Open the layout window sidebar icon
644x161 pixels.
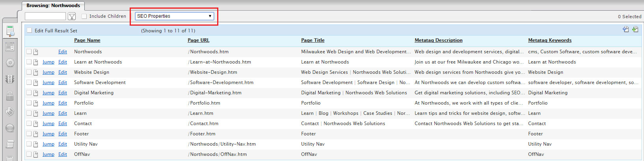(x=10, y=47)
